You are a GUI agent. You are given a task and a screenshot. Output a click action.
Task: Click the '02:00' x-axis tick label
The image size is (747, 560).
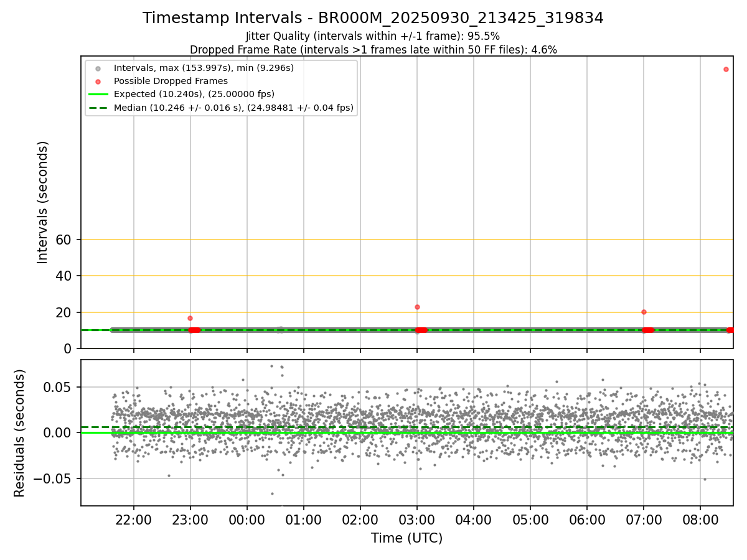click(360, 520)
